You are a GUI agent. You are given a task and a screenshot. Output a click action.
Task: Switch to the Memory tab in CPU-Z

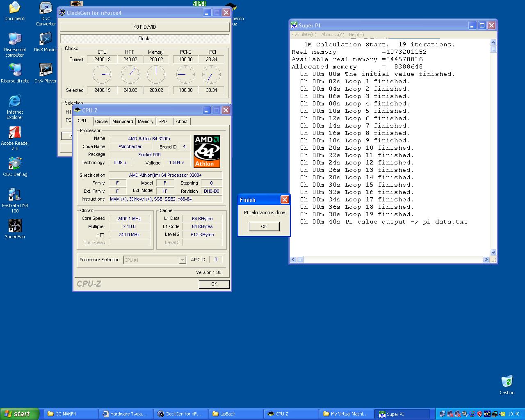click(x=146, y=121)
